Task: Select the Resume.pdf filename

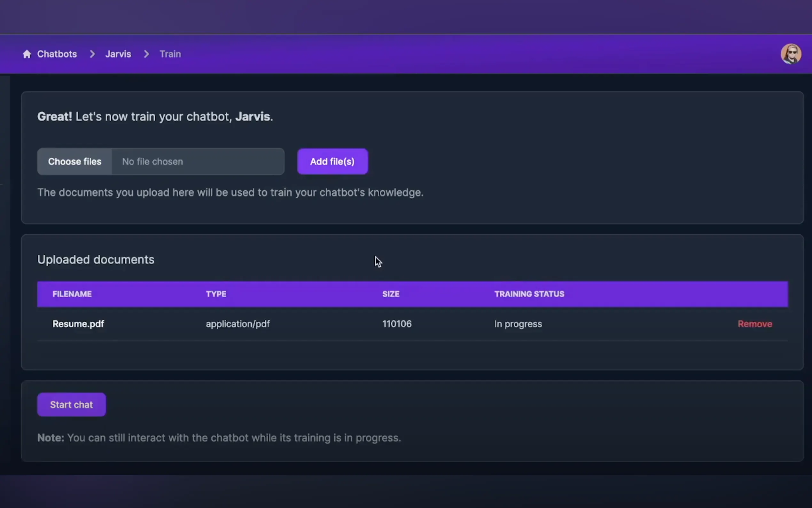Action: pyautogui.click(x=78, y=324)
